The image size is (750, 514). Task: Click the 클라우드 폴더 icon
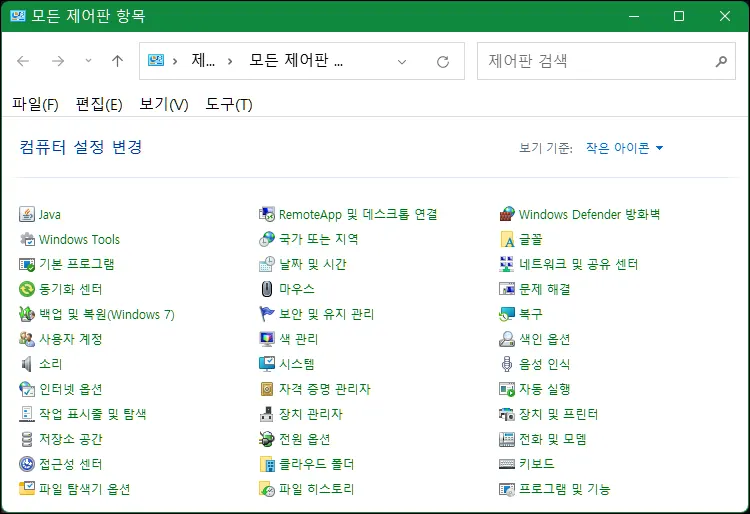coord(267,464)
